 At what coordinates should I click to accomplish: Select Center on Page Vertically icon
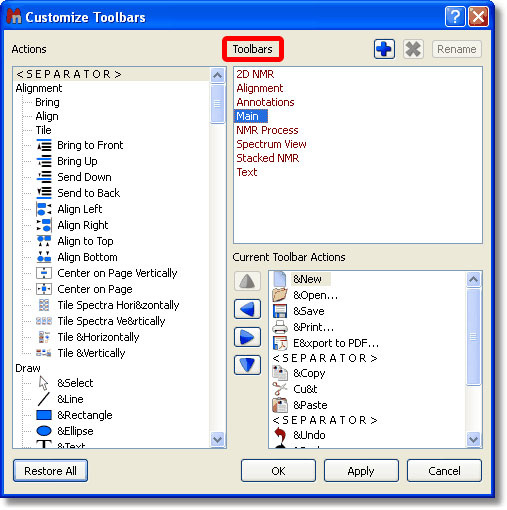point(44,273)
